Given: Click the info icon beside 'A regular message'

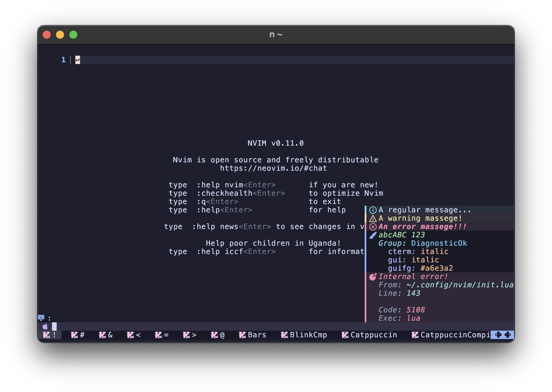Looking at the screenshot, I should 372,210.
